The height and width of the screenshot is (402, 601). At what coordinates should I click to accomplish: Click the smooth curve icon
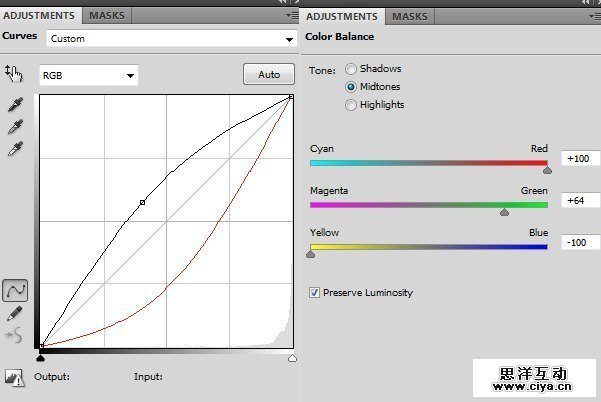coord(14,333)
